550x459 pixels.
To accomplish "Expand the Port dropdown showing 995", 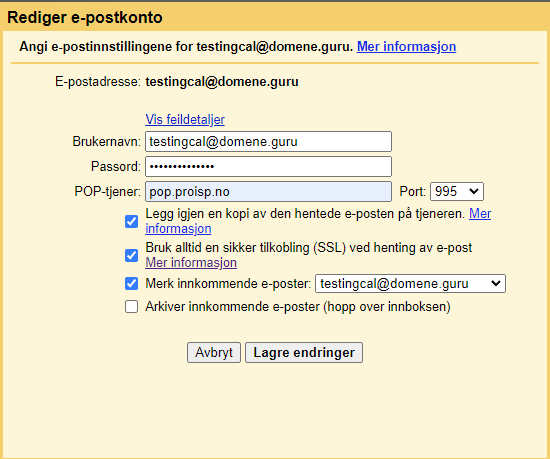I will click(x=457, y=191).
